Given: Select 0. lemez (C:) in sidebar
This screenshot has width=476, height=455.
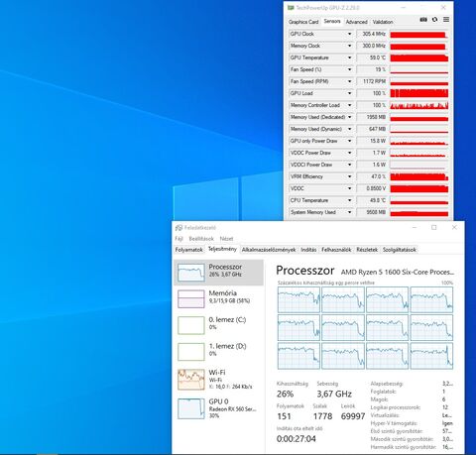Looking at the screenshot, I should pyautogui.click(x=218, y=325).
